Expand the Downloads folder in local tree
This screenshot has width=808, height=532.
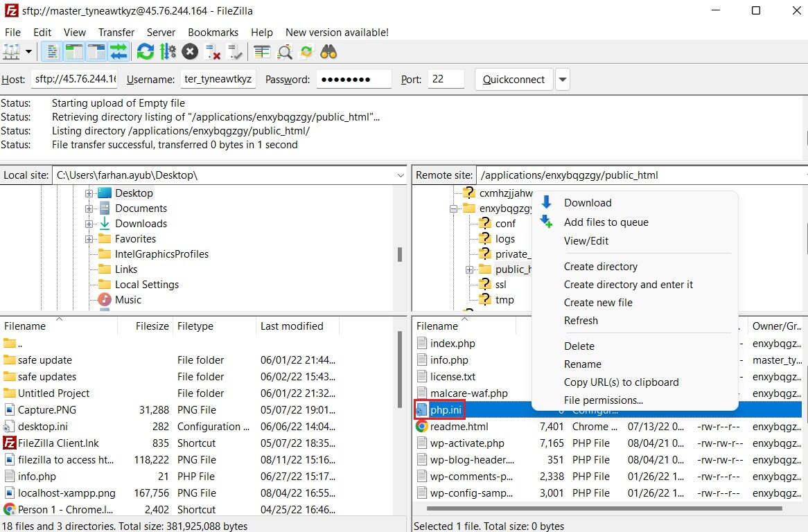89,224
